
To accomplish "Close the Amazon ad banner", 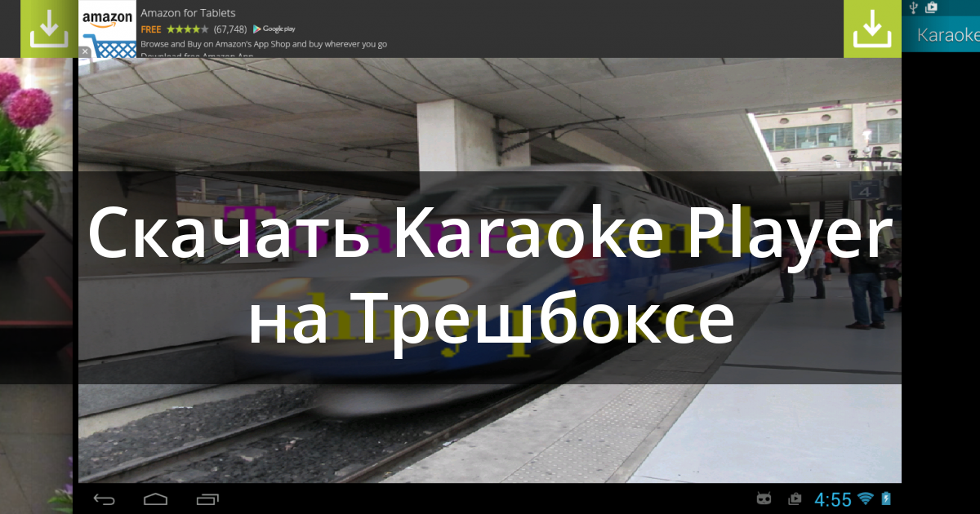I will (84, 51).
